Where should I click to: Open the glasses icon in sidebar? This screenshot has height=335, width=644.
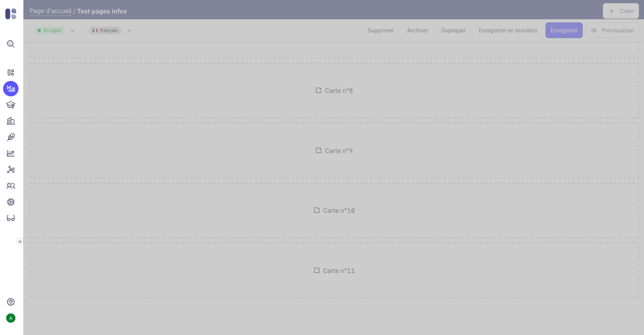[x=11, y=218]
